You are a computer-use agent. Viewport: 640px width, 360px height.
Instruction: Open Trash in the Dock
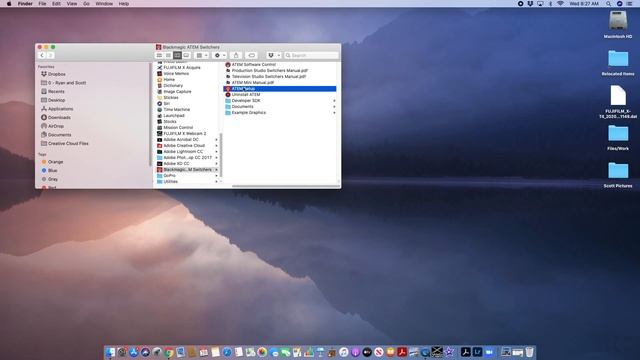(x=529, y=352)
